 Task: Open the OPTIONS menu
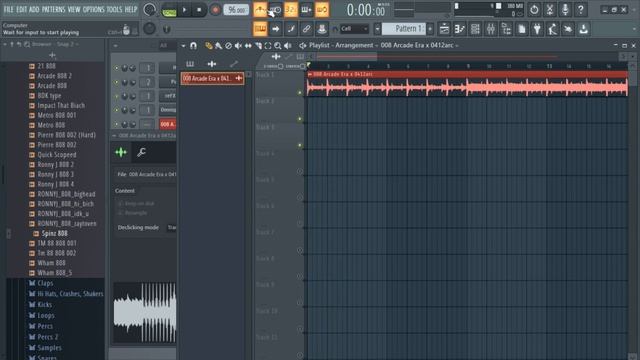coord(93,9)
